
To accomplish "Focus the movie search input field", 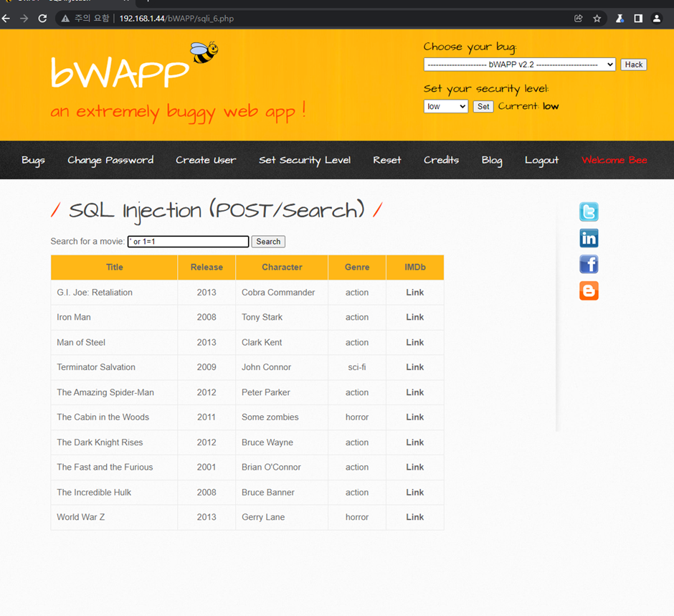I will pos(189,242).
